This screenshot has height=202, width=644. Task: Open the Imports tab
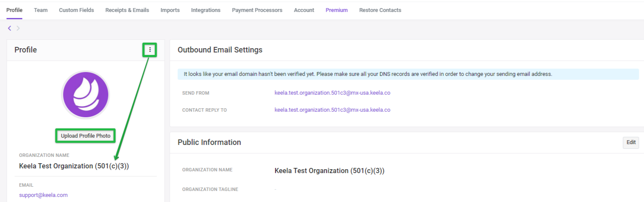(x=170, y=10)
